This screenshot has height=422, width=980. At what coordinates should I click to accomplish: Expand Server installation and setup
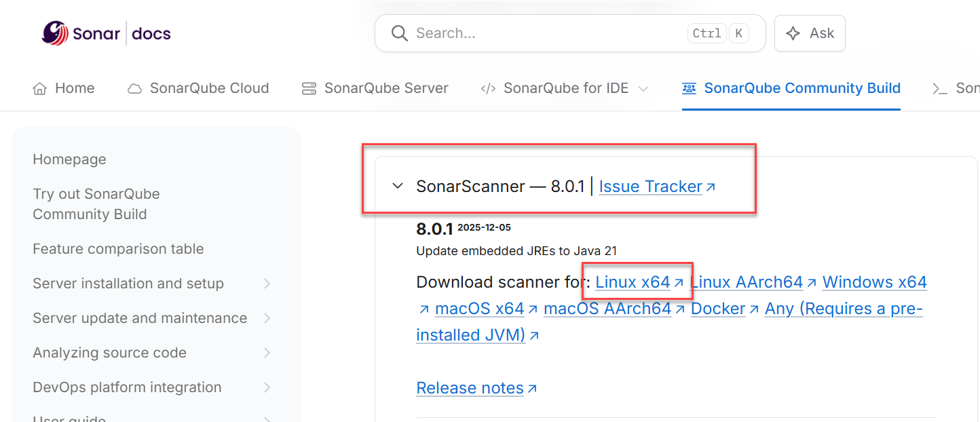pos(267,284)
